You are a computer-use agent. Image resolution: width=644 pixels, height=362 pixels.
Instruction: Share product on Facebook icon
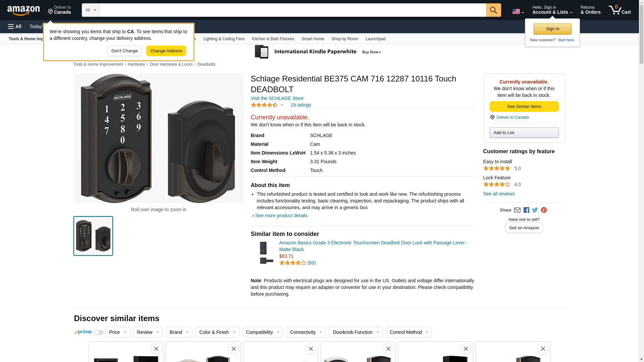[526, 210]
